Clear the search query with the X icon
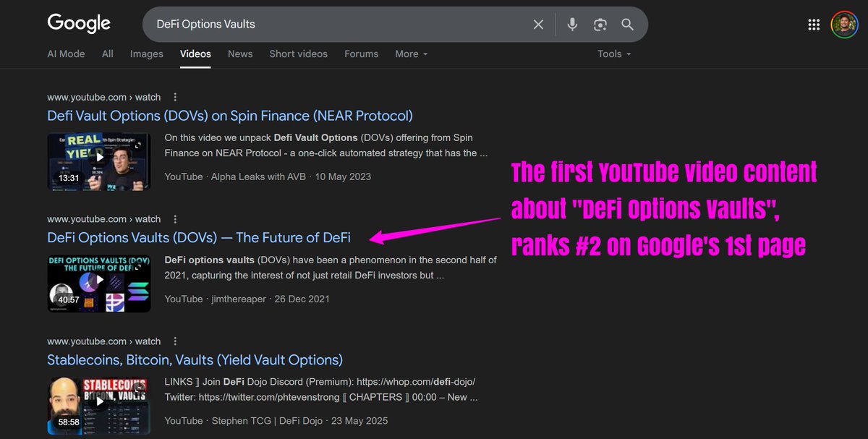 coord(538,24)
